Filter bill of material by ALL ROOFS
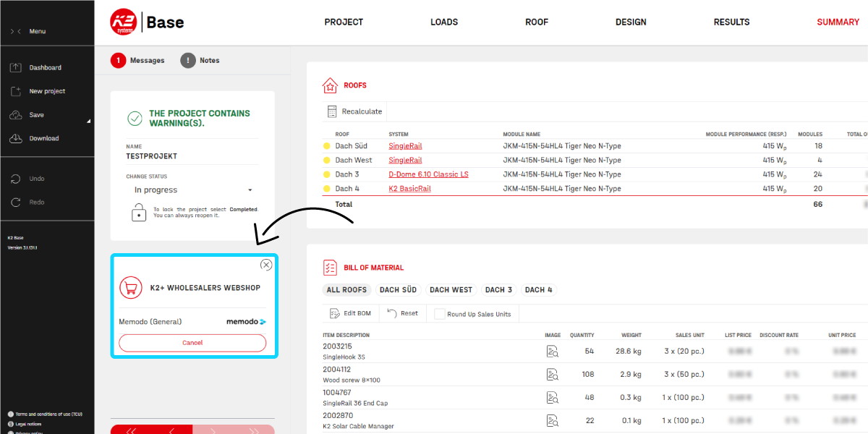This screenshot has width=868, height=434. click(347, 290)
